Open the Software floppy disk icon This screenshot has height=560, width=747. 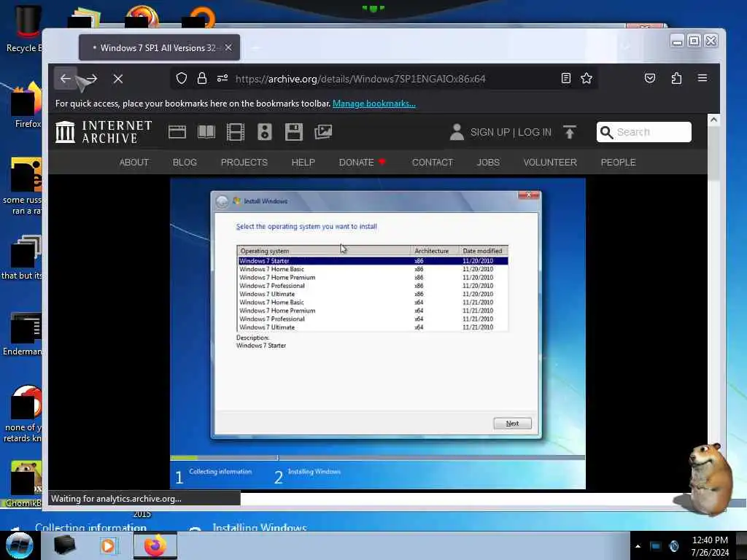coord(294,132)
